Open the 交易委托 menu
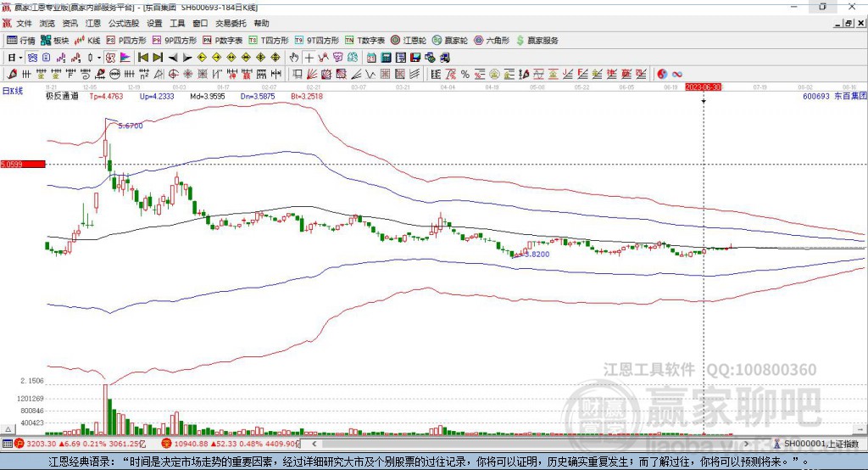This screenshot has width=868, height=470. click(x=231, y=23)
